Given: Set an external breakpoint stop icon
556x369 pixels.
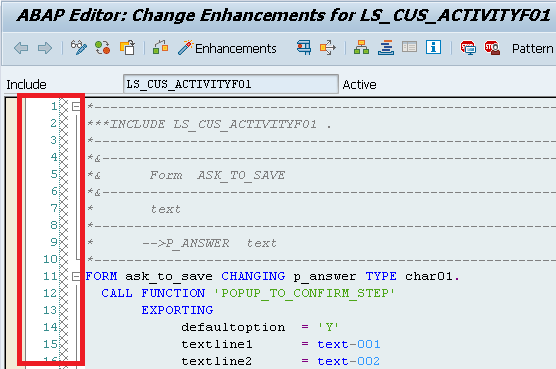Looking at the screenshot, I should pos(492,47).
